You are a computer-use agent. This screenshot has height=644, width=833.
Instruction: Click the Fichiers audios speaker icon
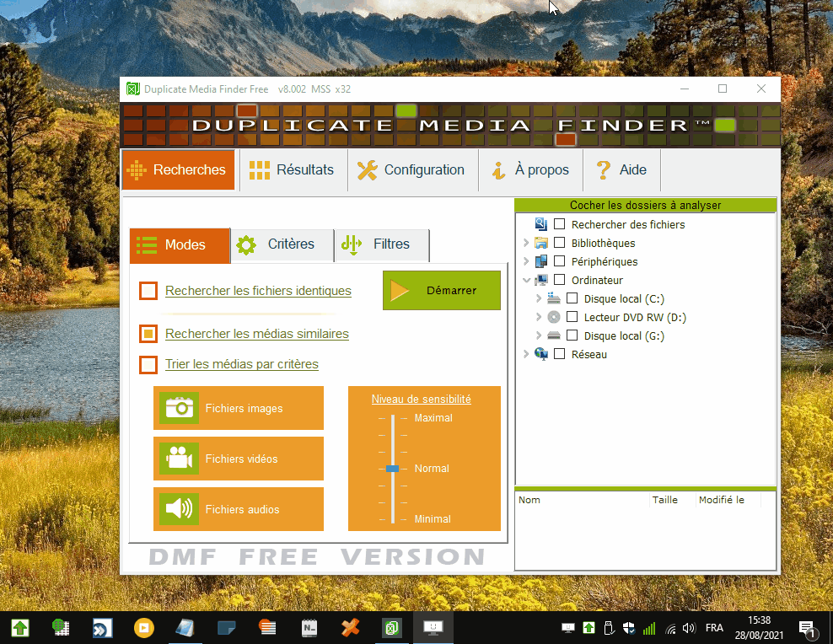point(179,508)
